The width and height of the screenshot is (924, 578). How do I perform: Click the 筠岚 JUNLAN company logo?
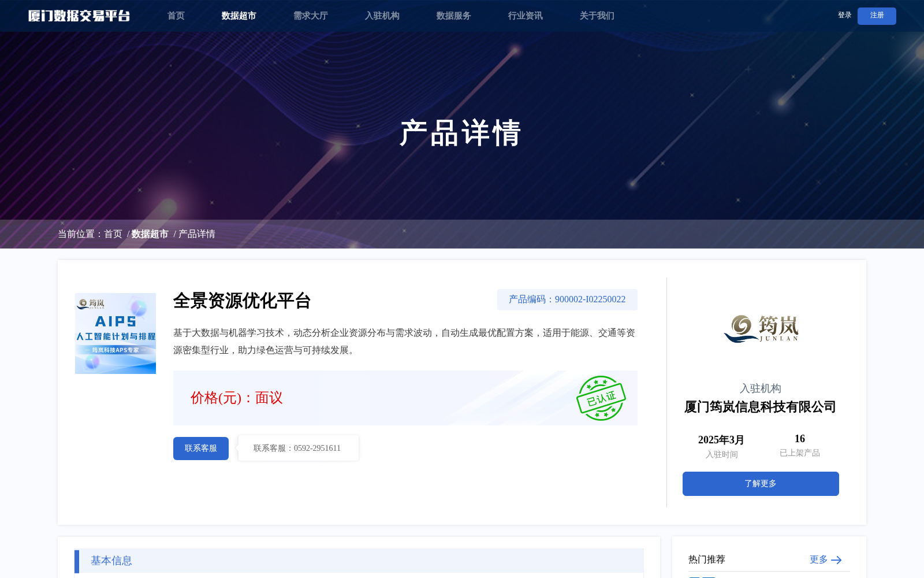click(761, 329)
